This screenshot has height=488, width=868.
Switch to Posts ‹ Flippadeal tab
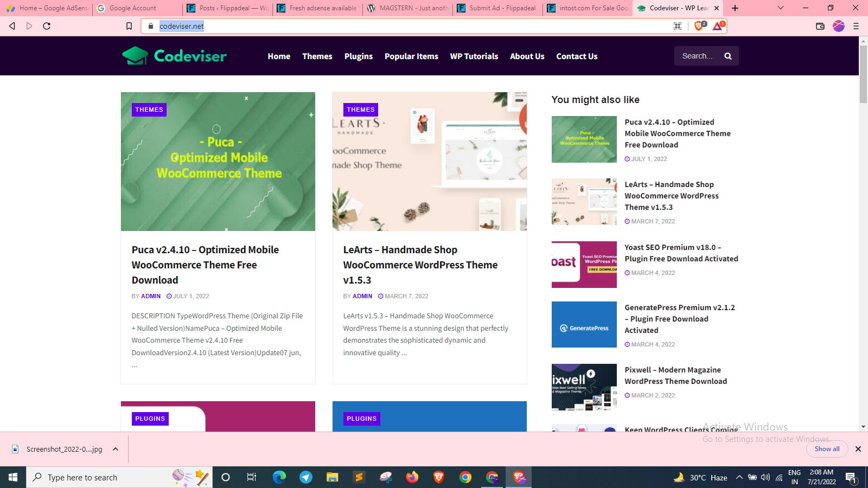tap(228, 8)
